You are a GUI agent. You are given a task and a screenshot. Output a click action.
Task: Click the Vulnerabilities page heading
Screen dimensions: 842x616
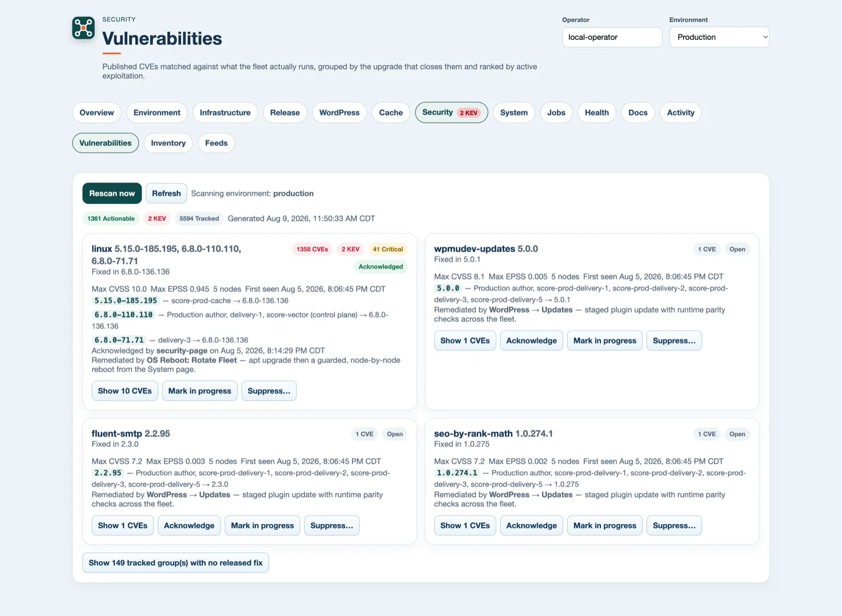[162, 38]
